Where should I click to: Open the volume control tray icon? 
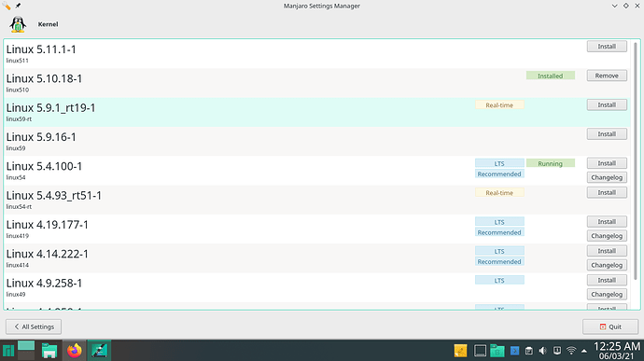543,351
